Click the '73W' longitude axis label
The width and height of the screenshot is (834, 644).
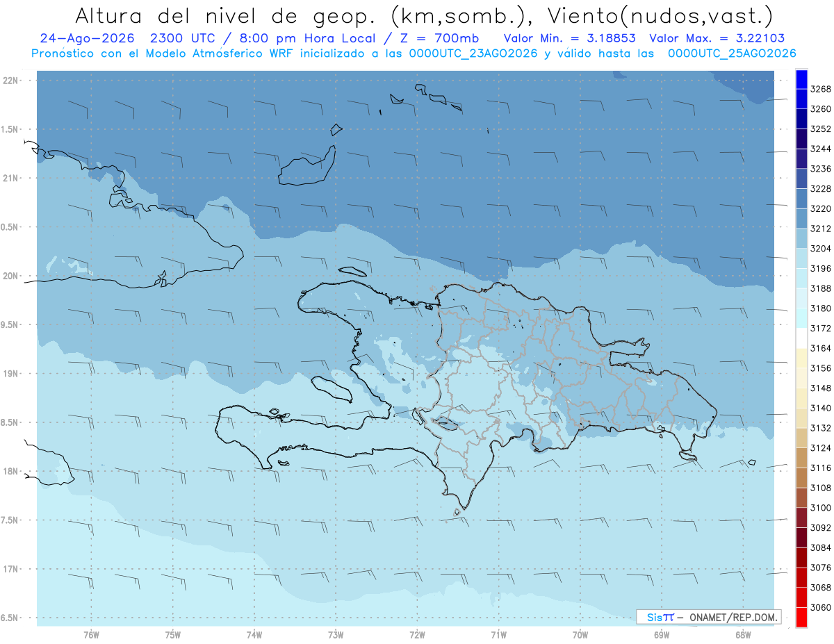pos(336,634)
